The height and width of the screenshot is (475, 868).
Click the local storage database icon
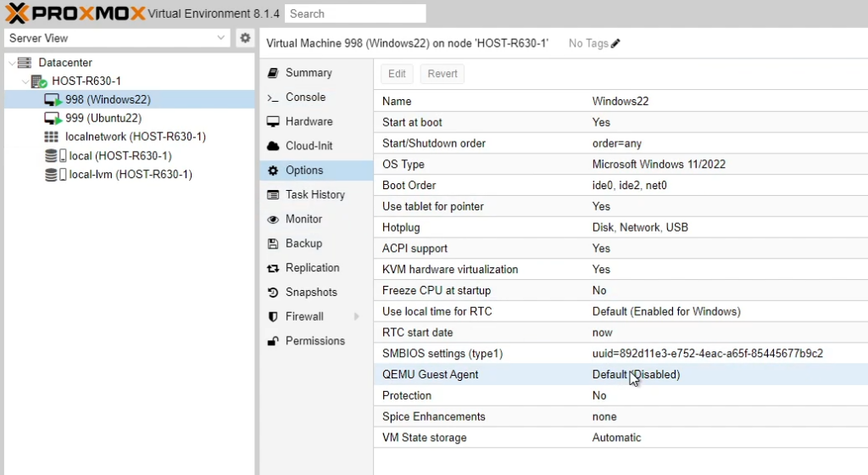pyautogui.click(x=51, y=156)
